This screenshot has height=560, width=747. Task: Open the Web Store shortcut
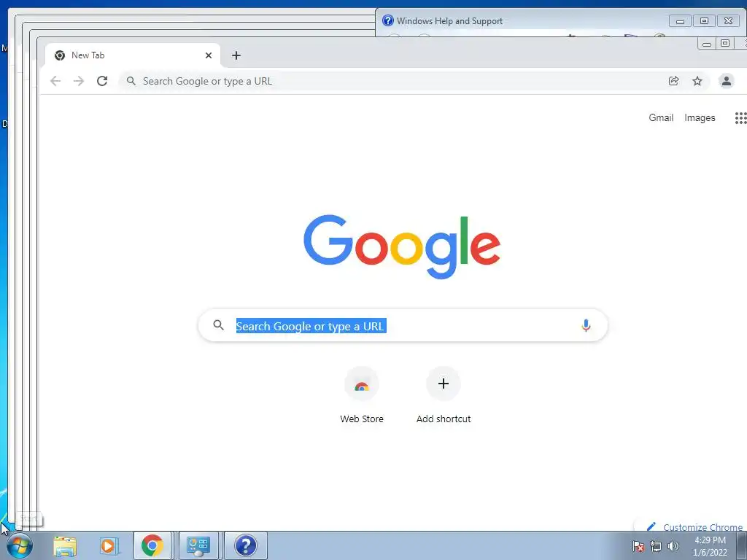[x=362, y=395]
